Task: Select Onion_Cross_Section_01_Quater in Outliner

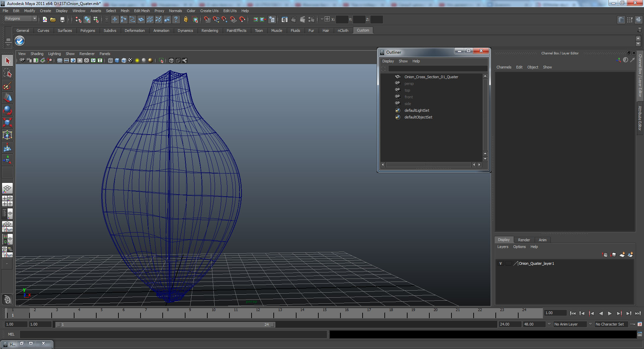Action: [x=431, y=77]
